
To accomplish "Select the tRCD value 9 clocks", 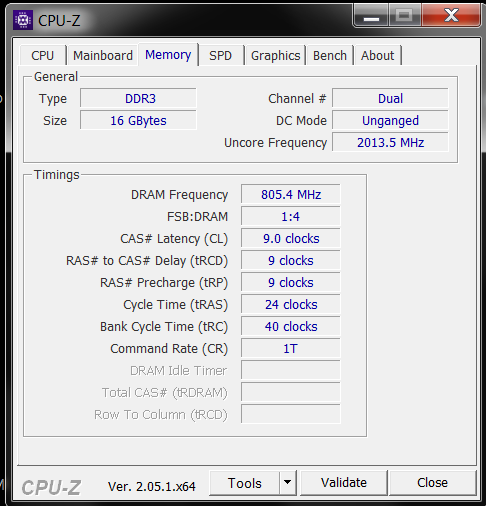I will [291, 260].
